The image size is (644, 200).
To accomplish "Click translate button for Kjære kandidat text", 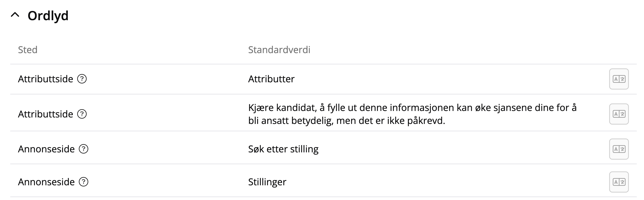I will [619, 114].
